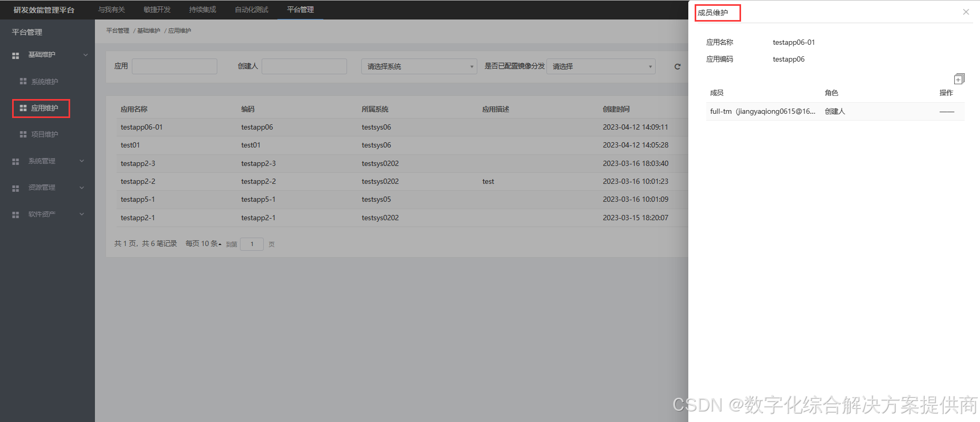Click the testsys05 system cell
The image size is (980, 422).
[x=377, y=199]
